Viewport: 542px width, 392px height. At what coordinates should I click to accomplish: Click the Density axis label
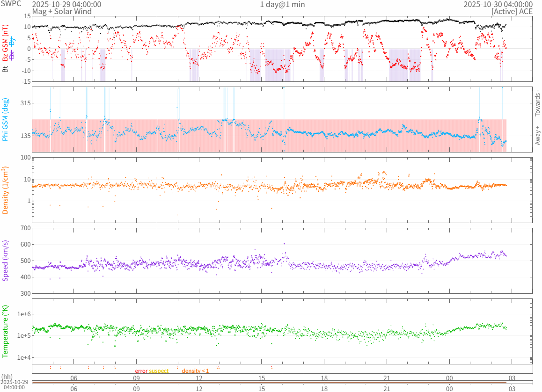[x=6, y=190]
